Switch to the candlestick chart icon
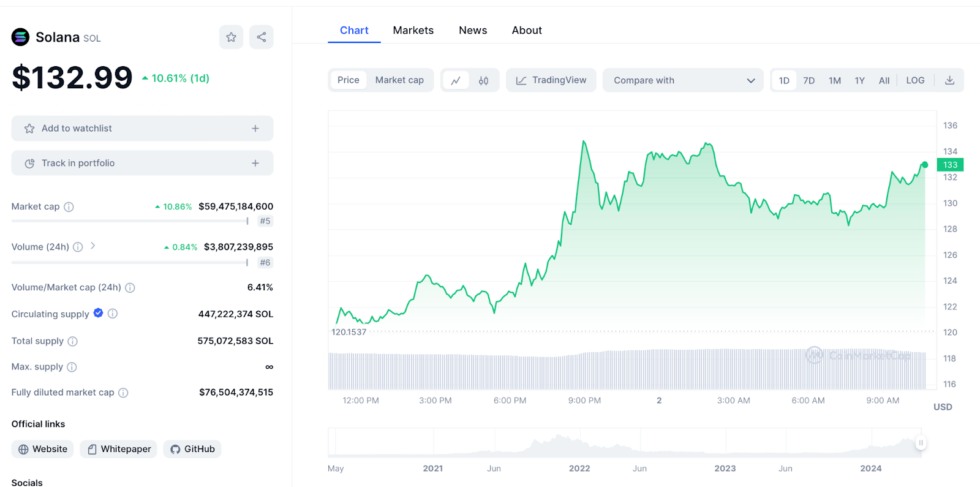980x487 pixels. [483, 80]
